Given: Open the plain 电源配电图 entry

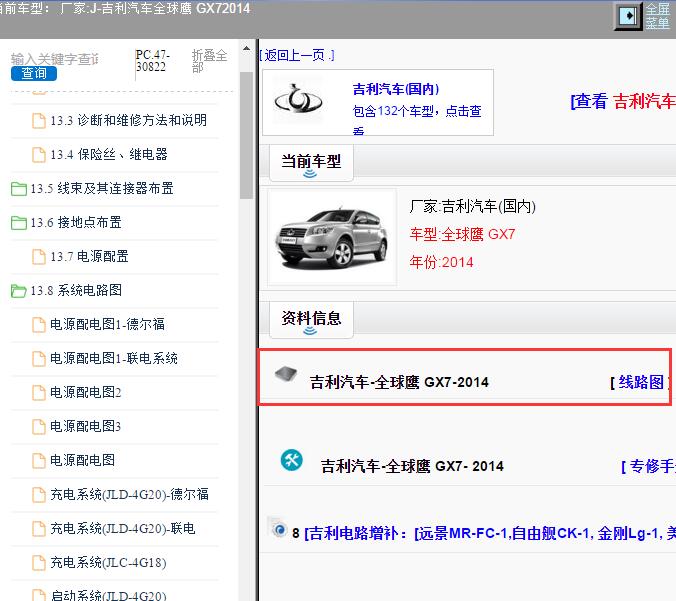Looking at the screenshot, I should click(x=82, y=460).
